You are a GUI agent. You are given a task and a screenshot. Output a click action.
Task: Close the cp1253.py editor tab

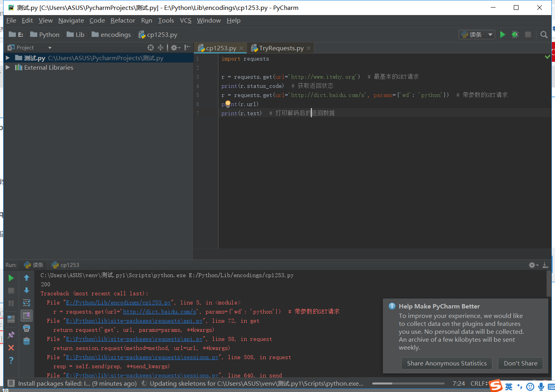(x=241, y=48)
